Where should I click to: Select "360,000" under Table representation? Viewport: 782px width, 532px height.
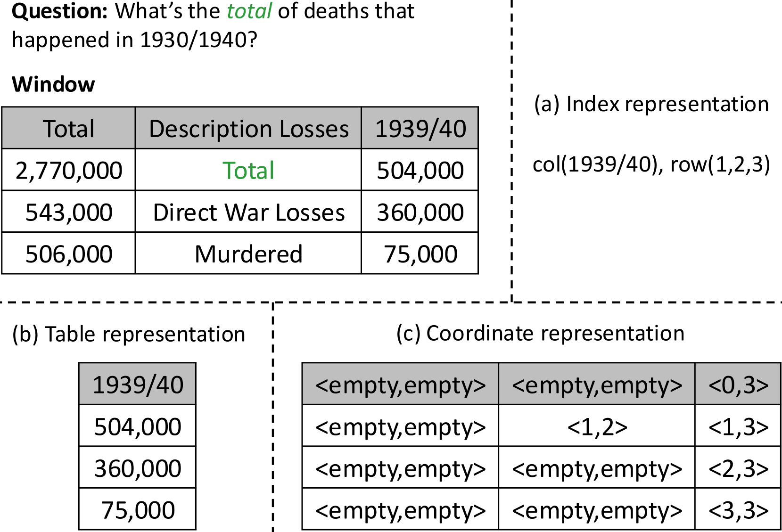(x=138, y=467)
